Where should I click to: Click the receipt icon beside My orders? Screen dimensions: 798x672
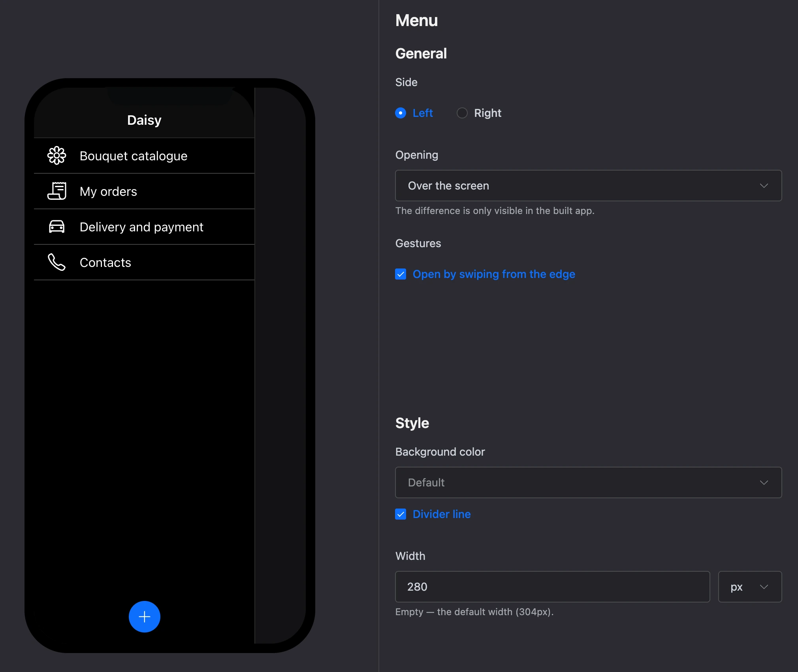(x=57, y=191)
